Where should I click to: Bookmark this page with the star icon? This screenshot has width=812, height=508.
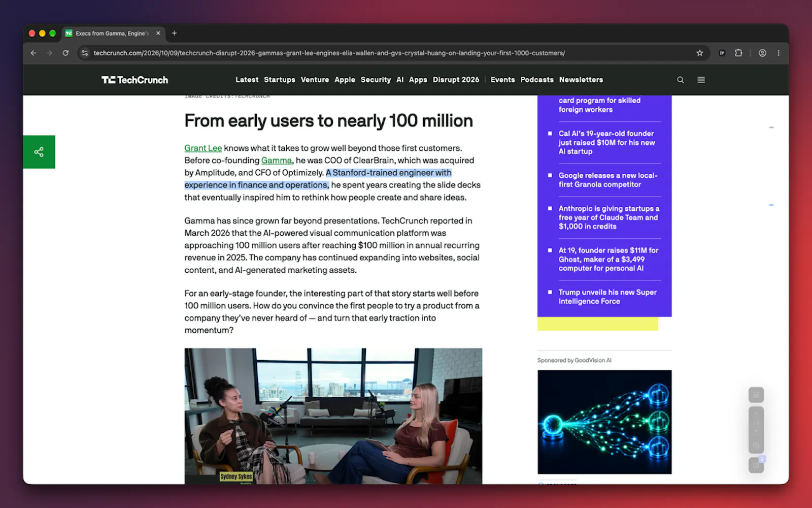[x=700, y=53]
